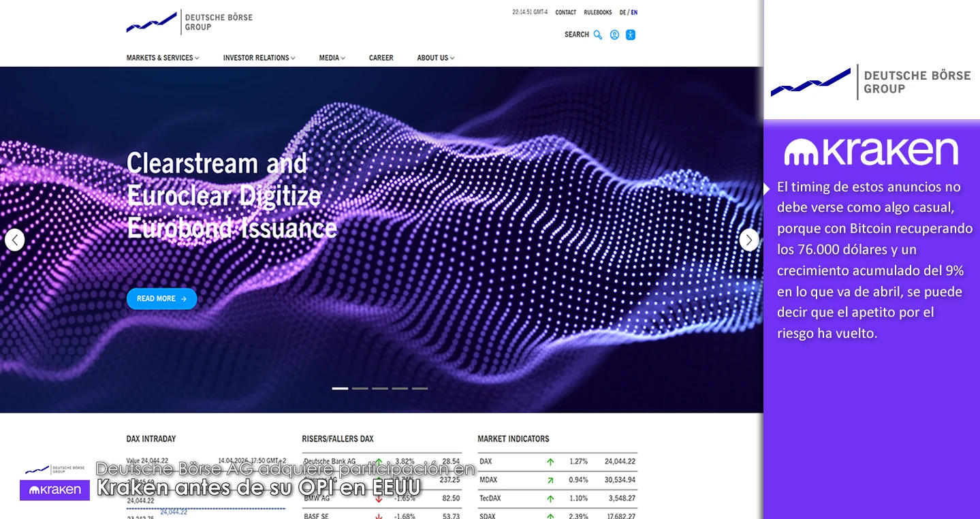
Task: Select the last carousel progress indicator
Action: point(420,388)
